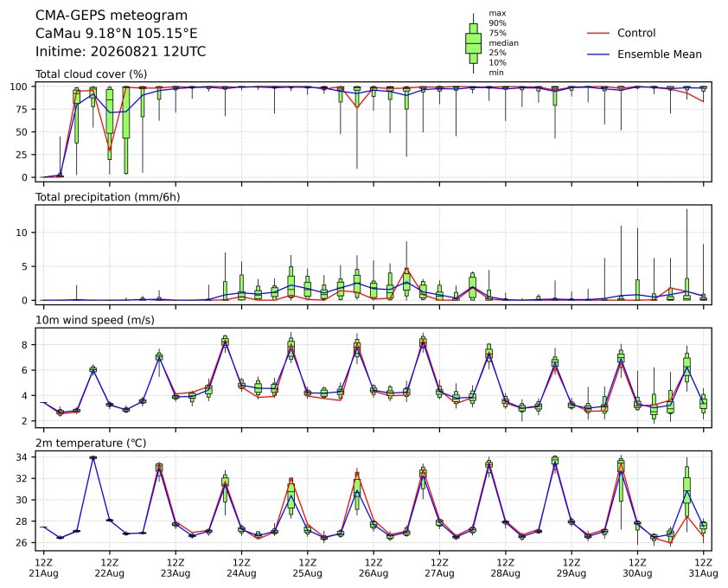Click the blue Ensemble Mean legend line
The width and height of the screenshot is (728, 588).
point(598,54)
